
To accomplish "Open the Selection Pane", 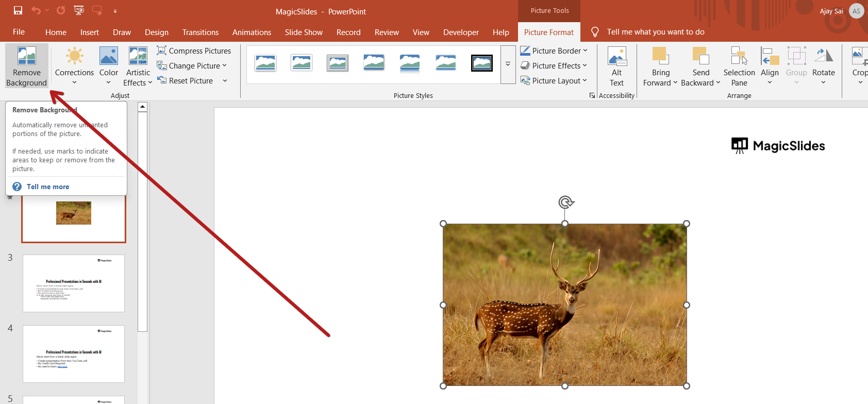I will coord(739,65).
